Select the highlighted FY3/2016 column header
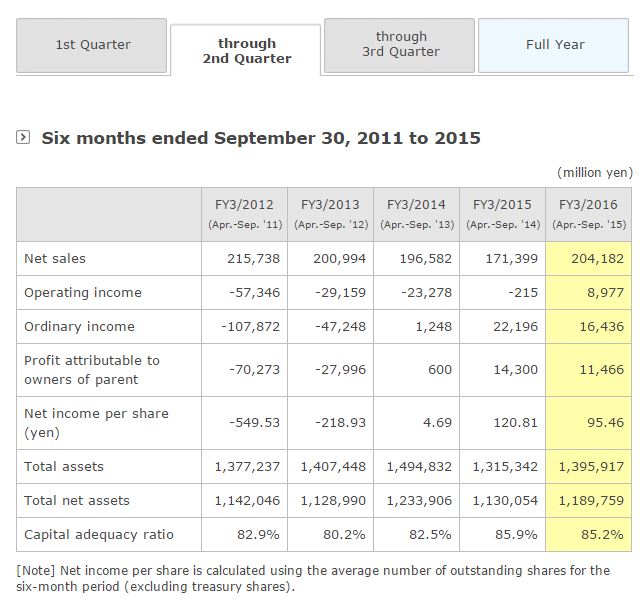Screen dimensions: 641x604 587,213
